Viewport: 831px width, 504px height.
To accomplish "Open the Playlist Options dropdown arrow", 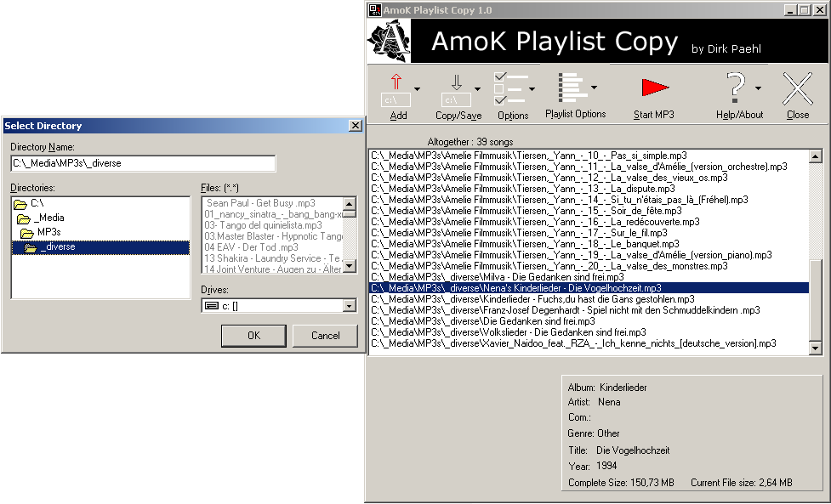I will 594,88.
